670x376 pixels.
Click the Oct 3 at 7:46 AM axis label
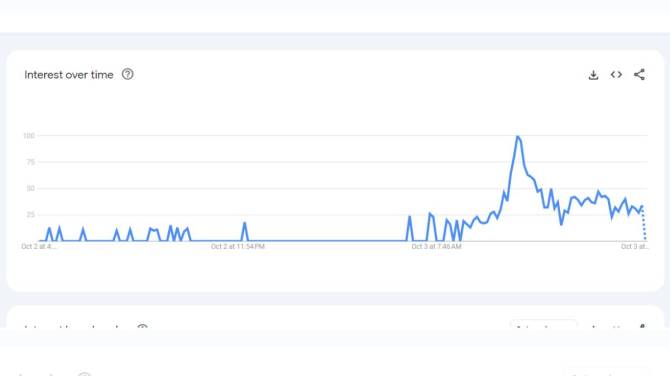pos(436,247)
